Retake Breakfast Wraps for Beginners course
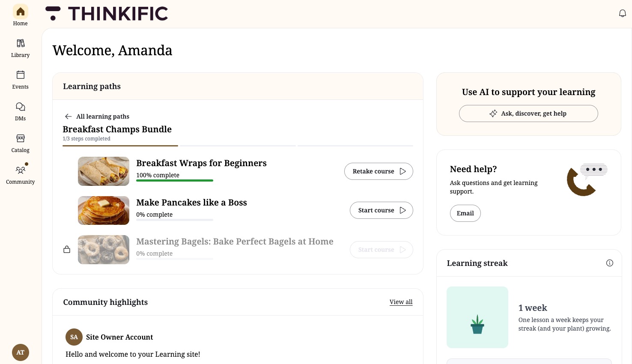 tap(379, 171)
